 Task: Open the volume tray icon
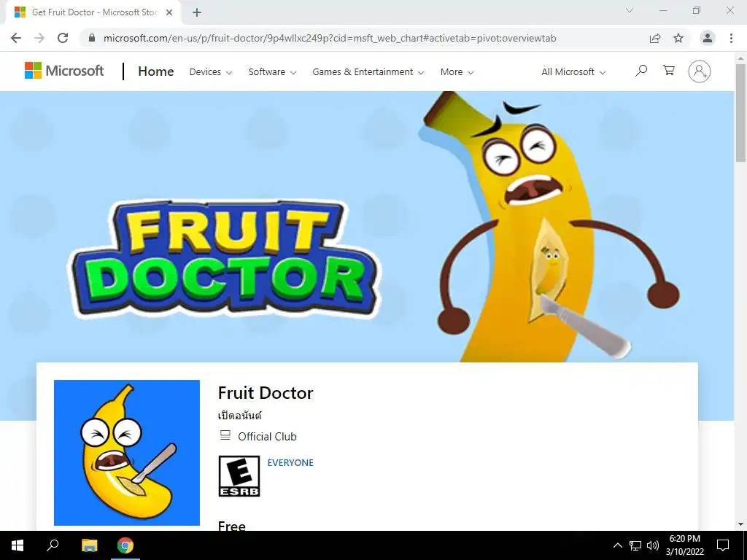point(653,545)
